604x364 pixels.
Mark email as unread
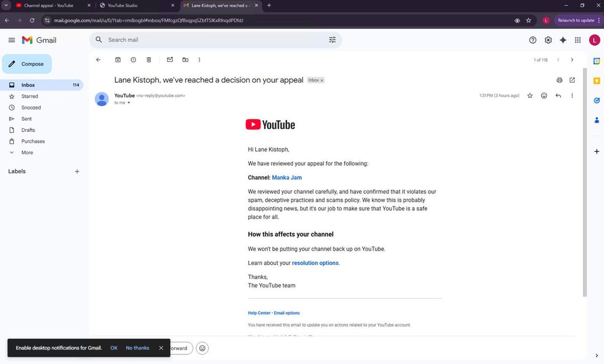pyautogui.click(x=170, y=60)
